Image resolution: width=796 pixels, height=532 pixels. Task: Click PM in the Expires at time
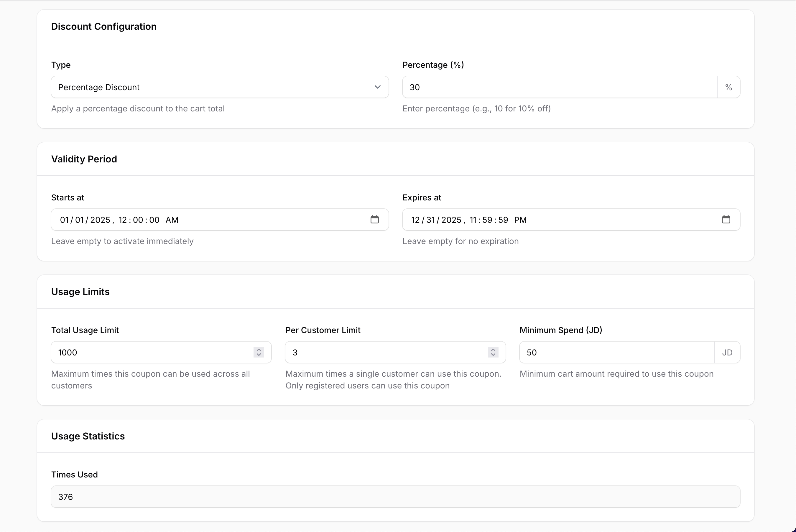pyautogui.click(x=520, y=220)
